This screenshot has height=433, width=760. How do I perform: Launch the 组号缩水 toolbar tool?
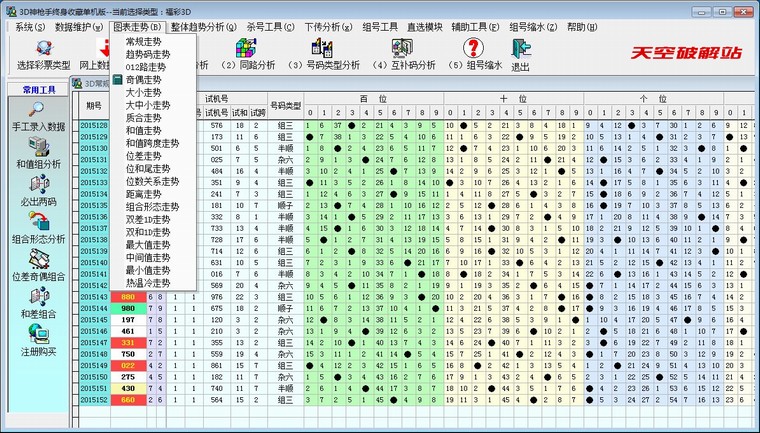476,53
